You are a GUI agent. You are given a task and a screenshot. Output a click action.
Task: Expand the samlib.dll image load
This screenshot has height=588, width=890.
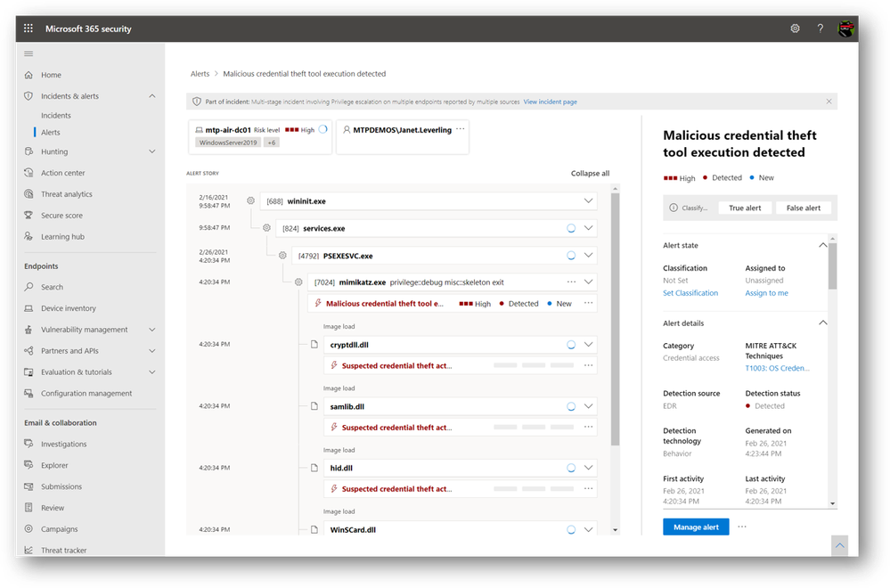pyautogui.click(x=589, y=406)
